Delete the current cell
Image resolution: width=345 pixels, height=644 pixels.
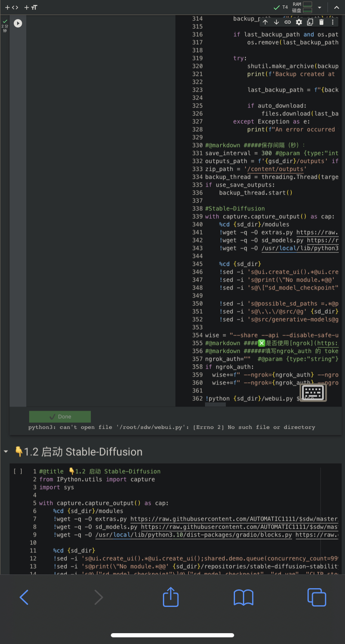pos(321,22)
